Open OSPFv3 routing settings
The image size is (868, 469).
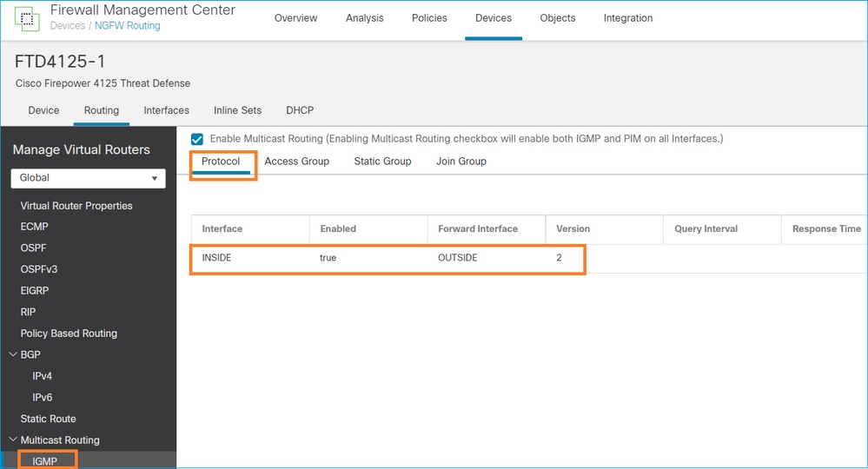[39, 269]
